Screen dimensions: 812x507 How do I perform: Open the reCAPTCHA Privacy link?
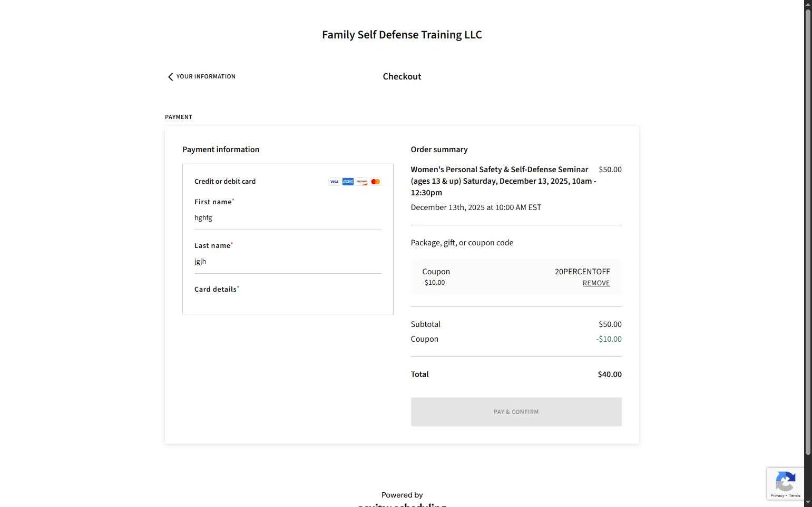777,495
